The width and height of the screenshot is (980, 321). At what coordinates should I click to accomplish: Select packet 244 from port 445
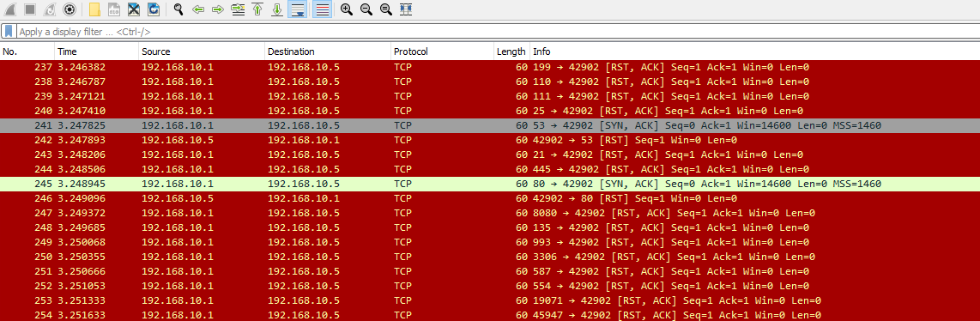(490, 169)
